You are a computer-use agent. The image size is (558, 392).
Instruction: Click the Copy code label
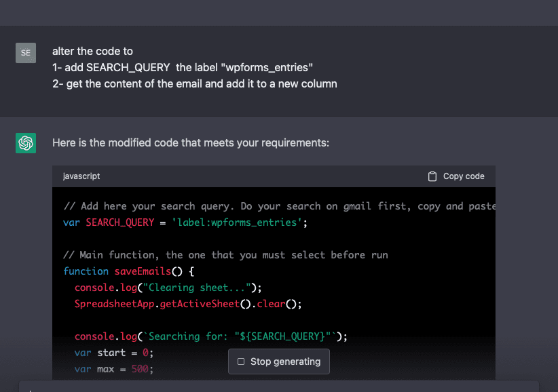pyautogui.click(x=464, y=176)
